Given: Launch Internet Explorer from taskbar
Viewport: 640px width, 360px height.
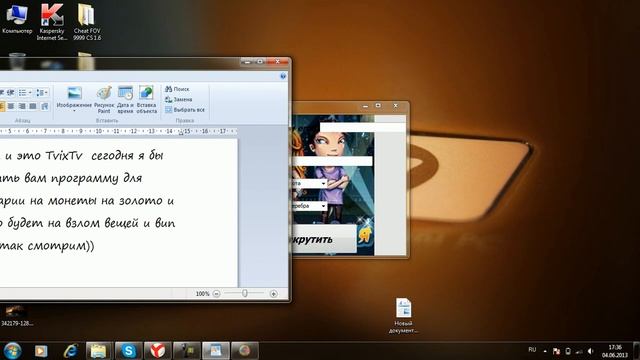Looking at the screenshot, I should 71,351.
